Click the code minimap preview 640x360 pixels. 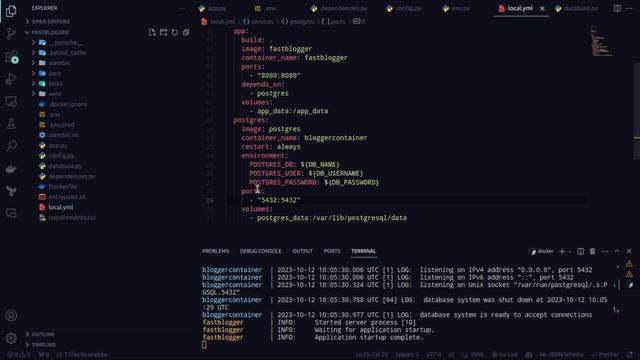coord(601,41)
